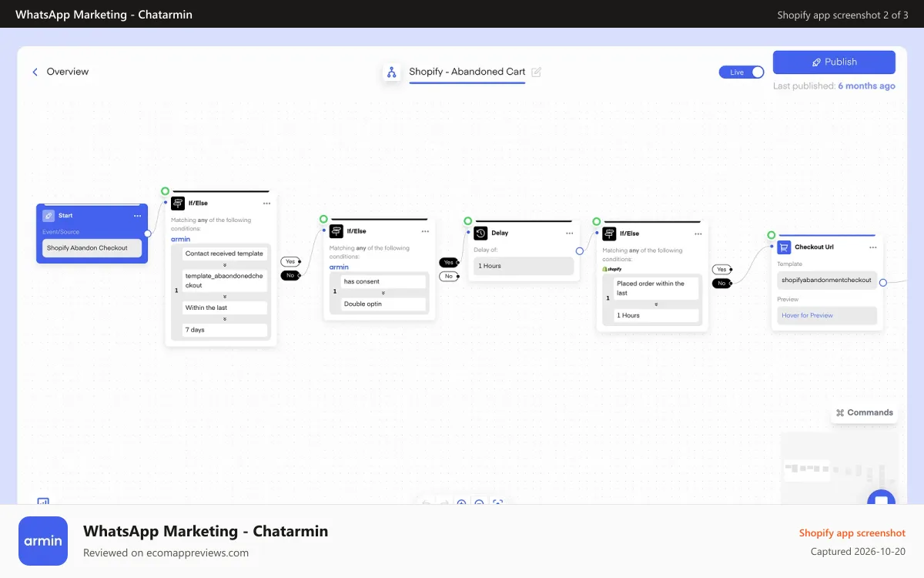Click the zoom out magnifier on canvas toolbar
This screenshot has height=578, width=924.
[479, 502]
